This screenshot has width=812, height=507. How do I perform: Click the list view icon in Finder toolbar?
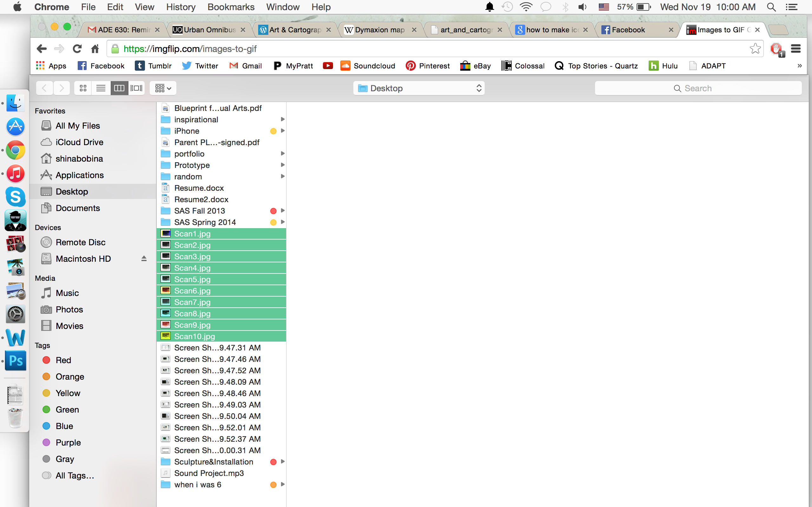pyautogui.click(x=101, y=88)
